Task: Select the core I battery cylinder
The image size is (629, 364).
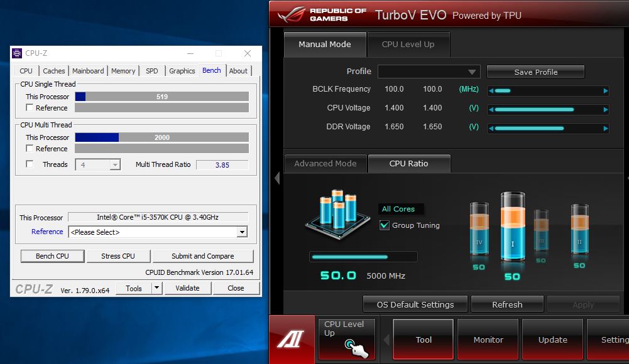Action: click(x=512, y=227)
